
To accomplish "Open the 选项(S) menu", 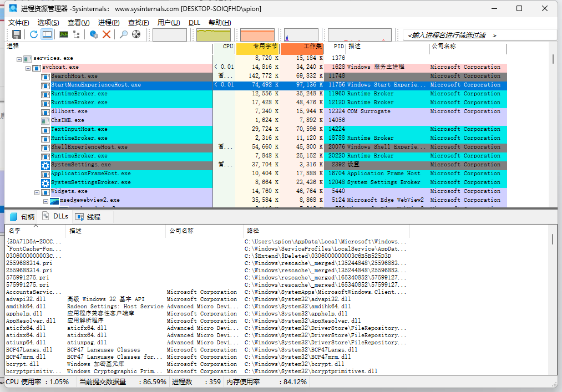I will (x=48, y=23).
